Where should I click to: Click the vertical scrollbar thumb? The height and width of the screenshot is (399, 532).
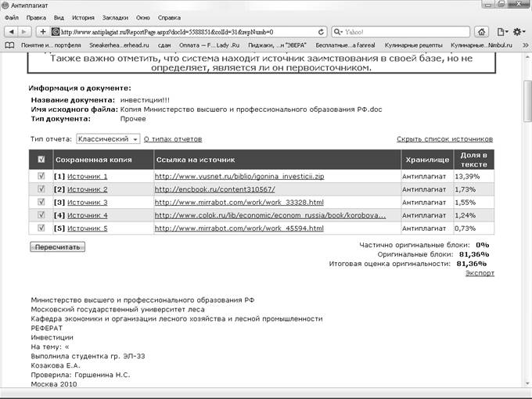pyautogui.click(x=527, y=100)
